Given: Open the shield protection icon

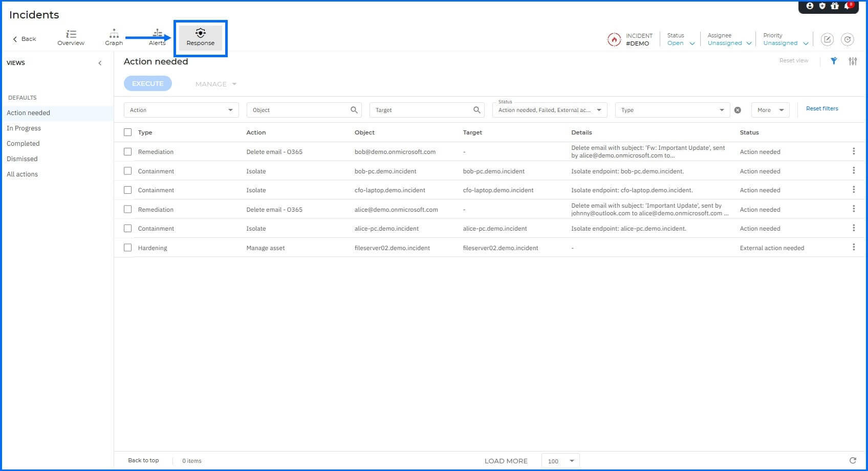Looking at the screenshot, I should click(822, 6).
